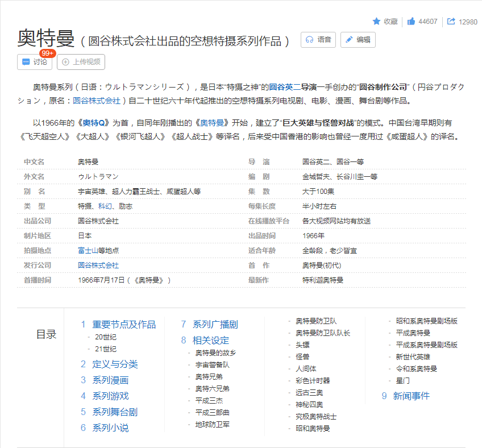Go to 平成三杰 subsection
The image size is (482, 448).
209,401
